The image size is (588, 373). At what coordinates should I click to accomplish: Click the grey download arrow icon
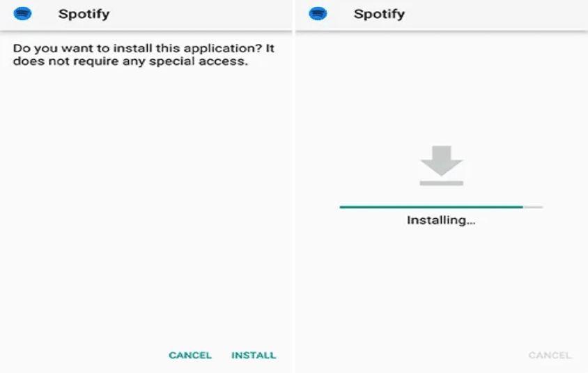(x=442, y=160)
